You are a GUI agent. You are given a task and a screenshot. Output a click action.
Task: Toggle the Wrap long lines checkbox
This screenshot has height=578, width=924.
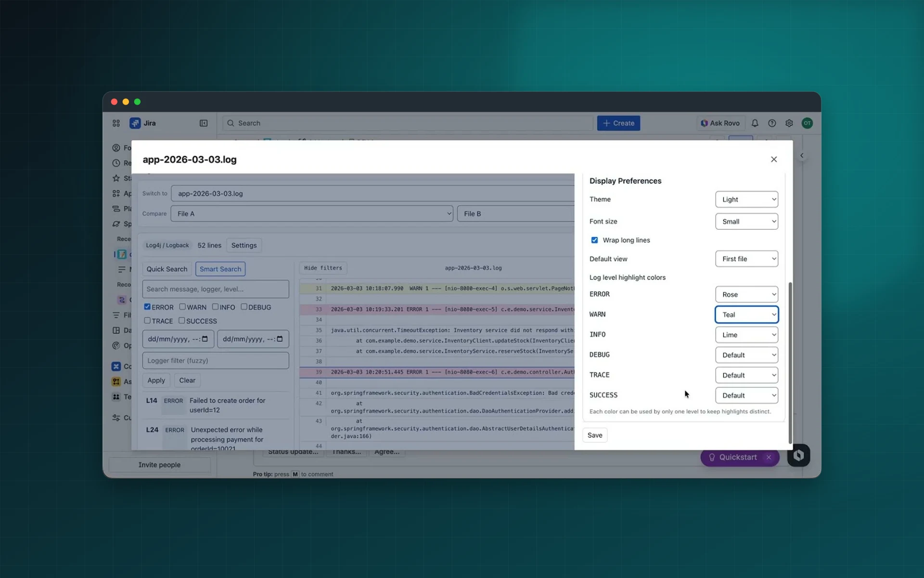[x=594, y=240]
